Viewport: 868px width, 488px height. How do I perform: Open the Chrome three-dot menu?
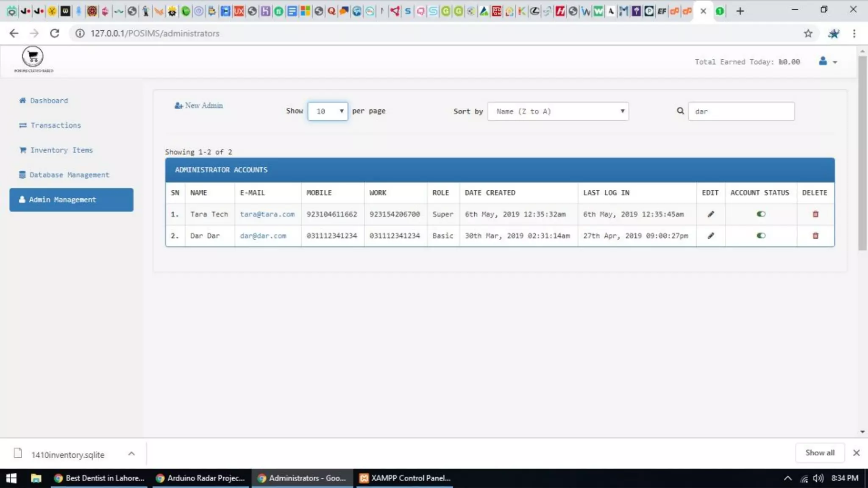[x=854, y=33]
